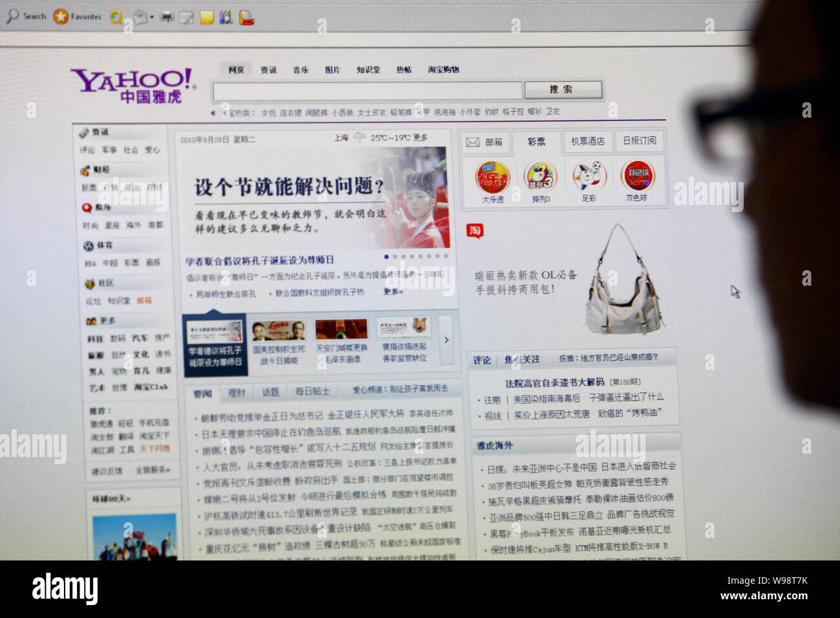Click the Edit page pencil icon
The width and height of the screenshot is (840, 618).
(x=186, y=17)
